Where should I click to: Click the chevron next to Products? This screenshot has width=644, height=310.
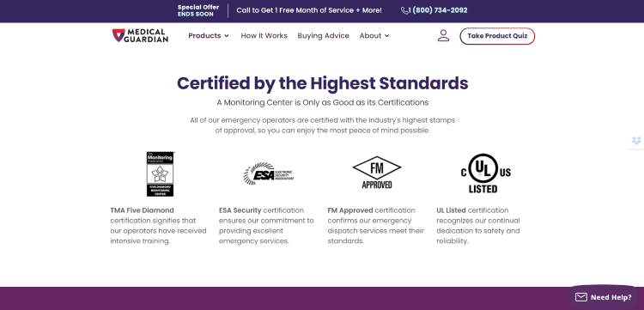pyautogui.click(x=227, y=36)
